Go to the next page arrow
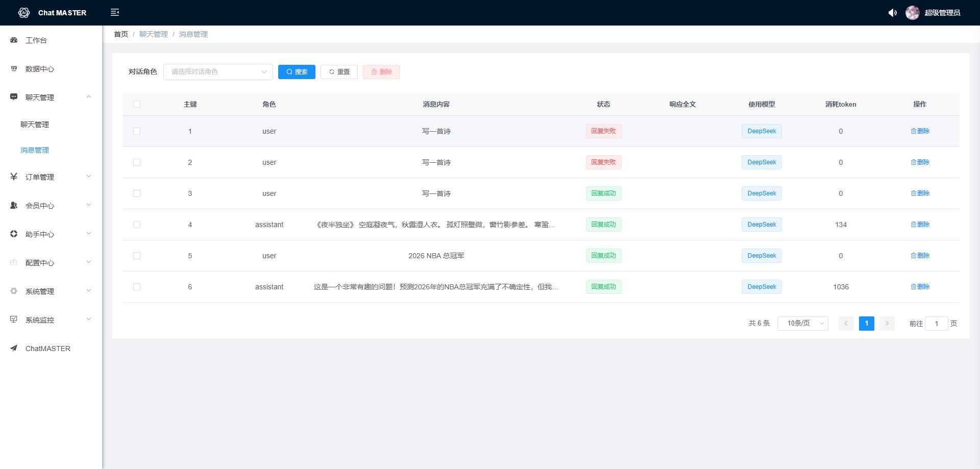This screenshot has width=980, height=469. point(887,324)
